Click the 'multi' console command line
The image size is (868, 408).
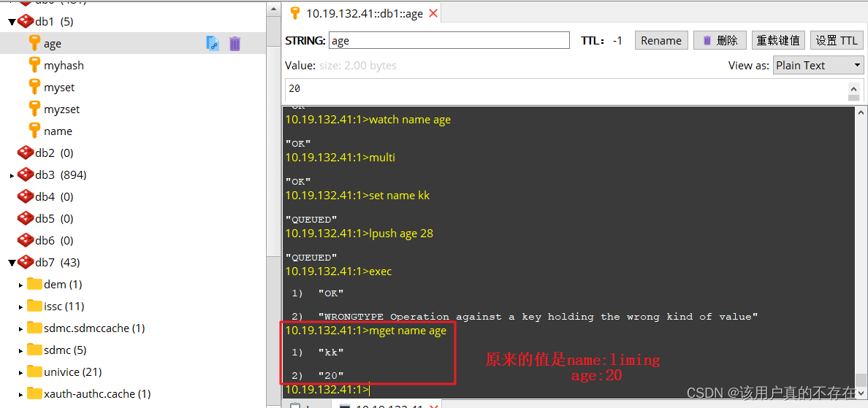click(x=340, y=158)
